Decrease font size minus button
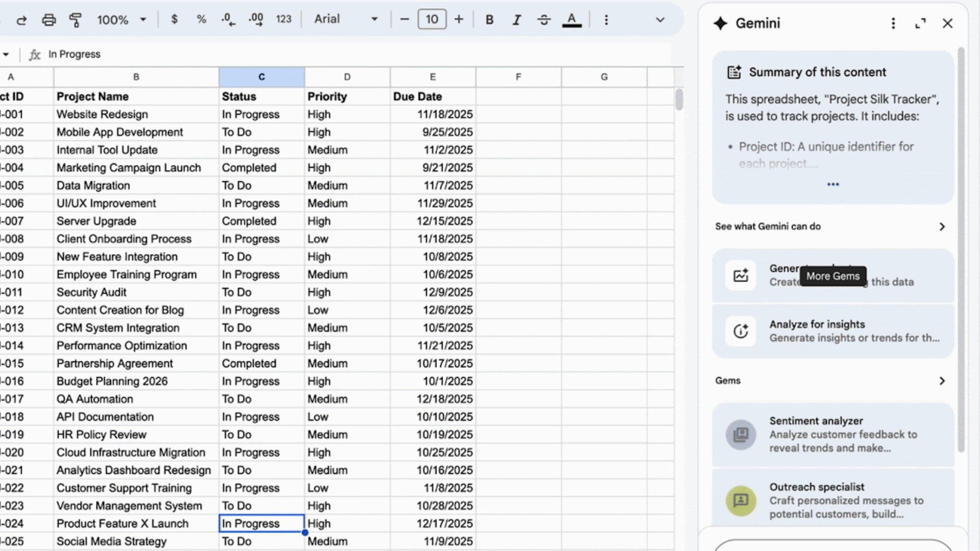Screen dimensions: 980x551 tap(405, 19)
